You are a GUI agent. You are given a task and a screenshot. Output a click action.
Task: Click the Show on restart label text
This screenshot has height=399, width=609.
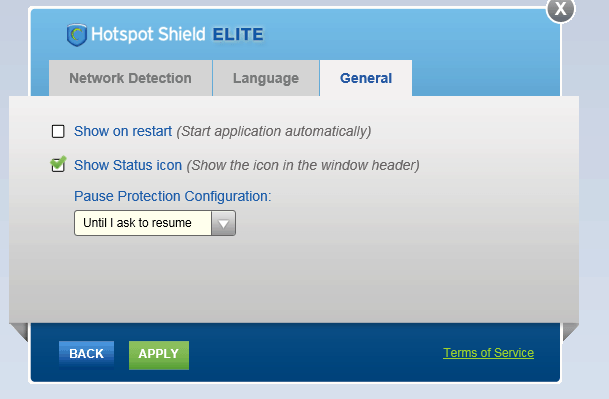[x=123, y=131]
